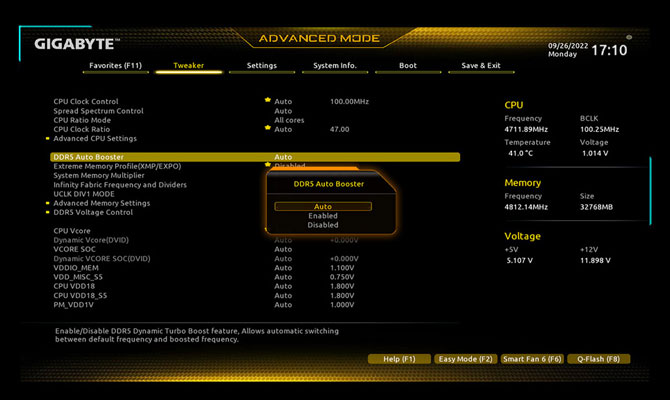Click the CPU frequency 4711.89MHz readout
The width and height of the screenshot is (670, 400).
526,129
